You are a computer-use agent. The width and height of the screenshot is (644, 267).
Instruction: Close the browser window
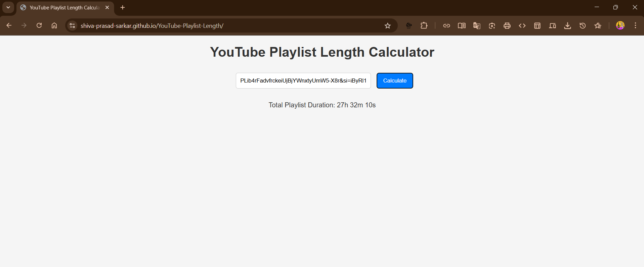(x=635, y=7)
